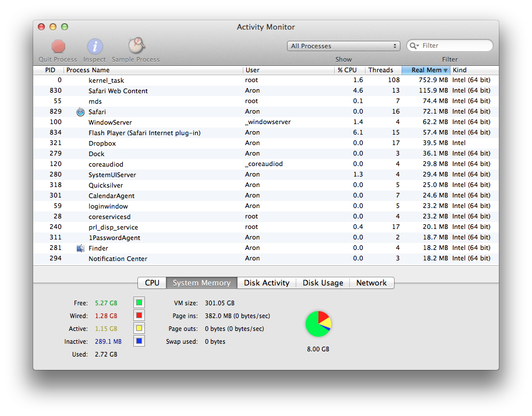This screenshot has width=532, height=416.
Task: Click the blue Inactive memory color swatch
Action: [139, 341]
